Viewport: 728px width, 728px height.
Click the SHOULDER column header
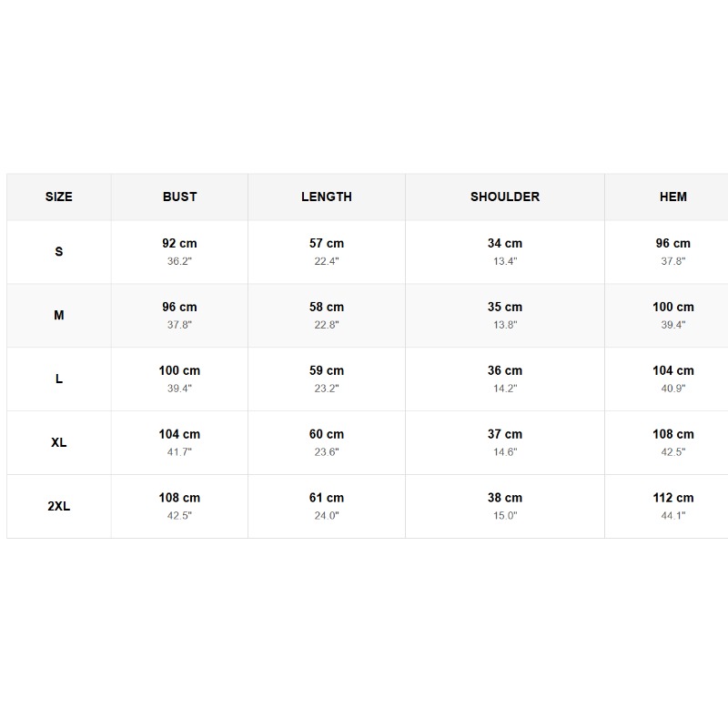click(x=505, y=197)
